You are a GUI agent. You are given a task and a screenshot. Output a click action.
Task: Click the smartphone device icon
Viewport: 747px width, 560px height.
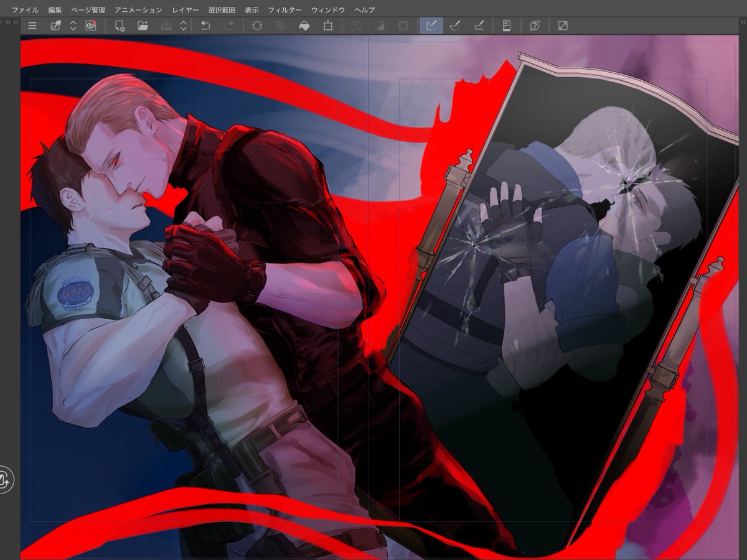(507, 26)
